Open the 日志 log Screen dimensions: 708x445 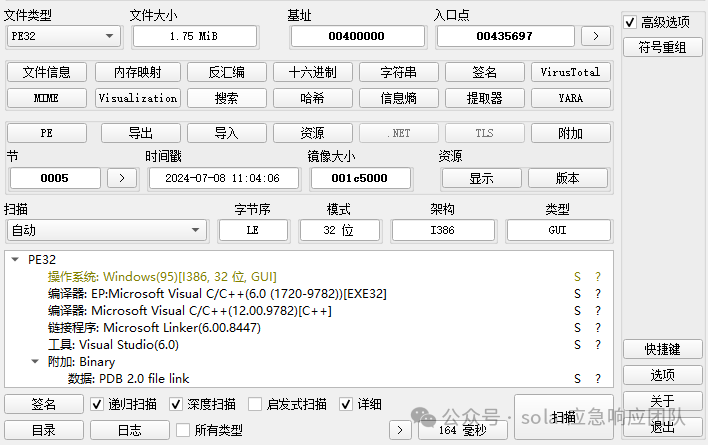130,430
